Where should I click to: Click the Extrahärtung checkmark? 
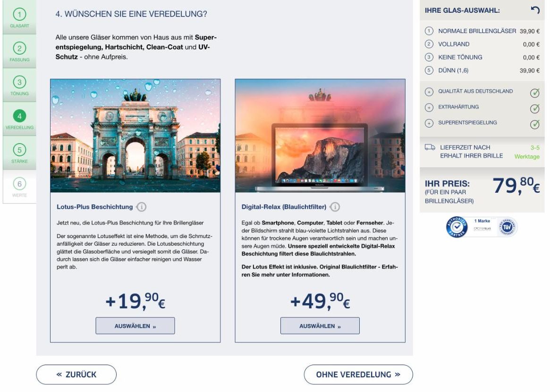coord(535,109)
